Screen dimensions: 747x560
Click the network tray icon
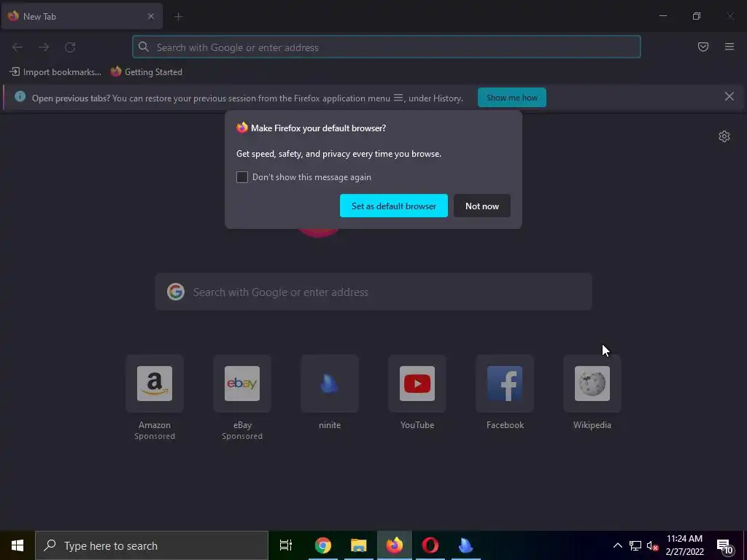coord(635,545)
